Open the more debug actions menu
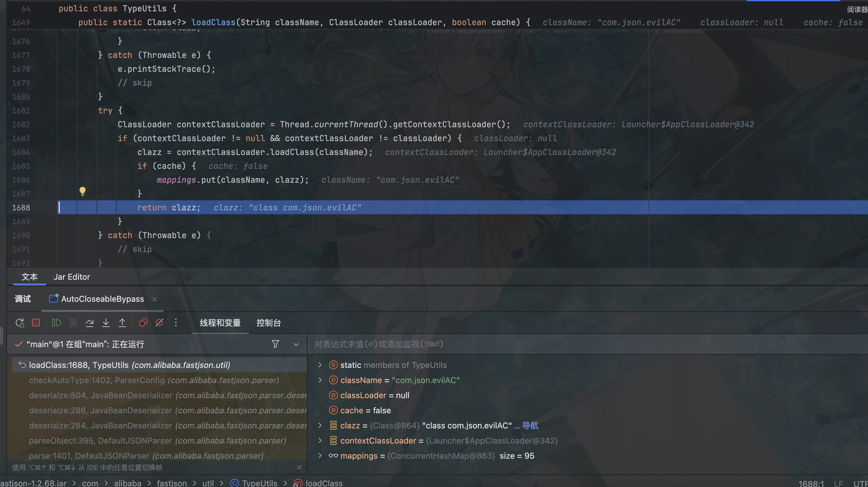The image size is (868, 487). pos(176,323)
